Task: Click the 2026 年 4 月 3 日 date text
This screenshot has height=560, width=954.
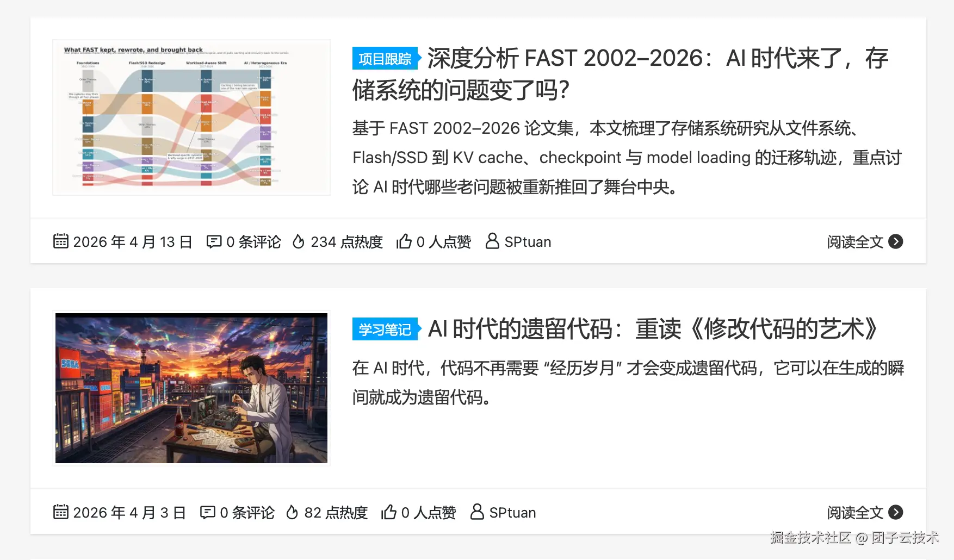Action: [x=129, y=513]
